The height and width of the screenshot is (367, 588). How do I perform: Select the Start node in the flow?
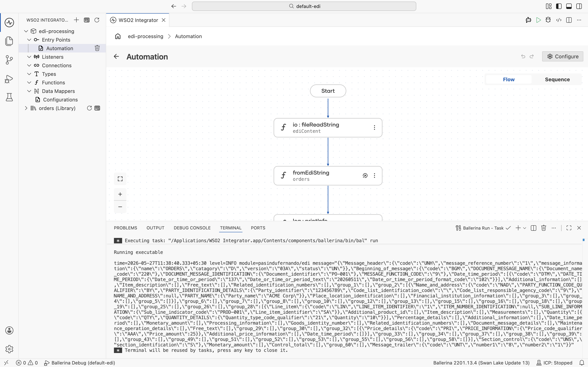tap(328, 91)
